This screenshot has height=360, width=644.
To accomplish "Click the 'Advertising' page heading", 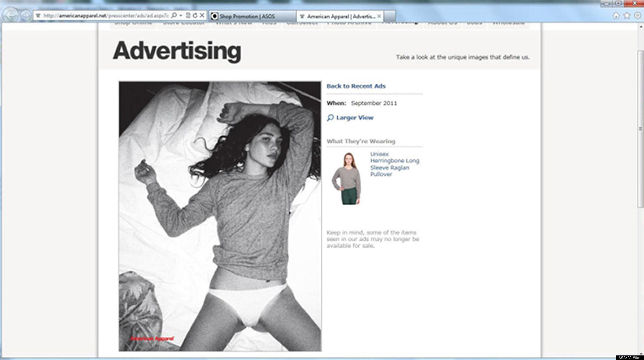I will point(177,51).
